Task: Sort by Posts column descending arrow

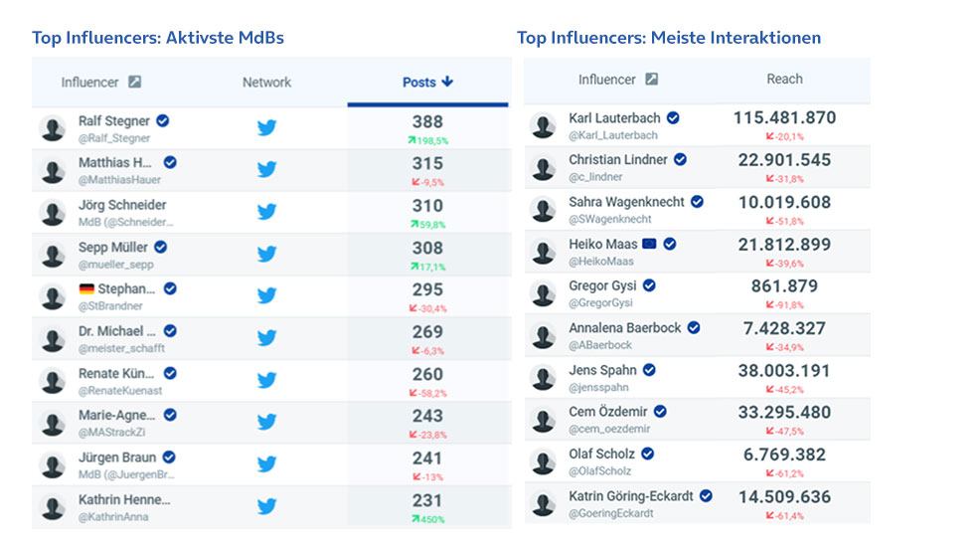Action: pos(447,82)
